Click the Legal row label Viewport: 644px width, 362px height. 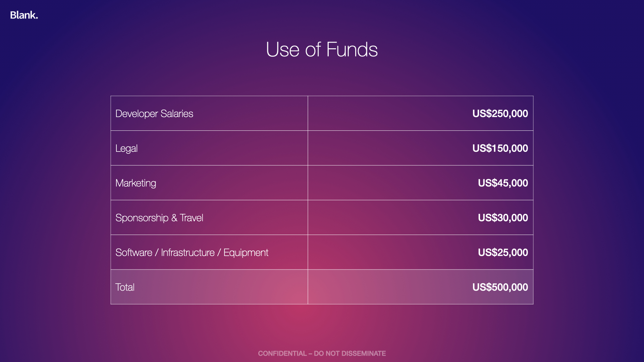126,148
